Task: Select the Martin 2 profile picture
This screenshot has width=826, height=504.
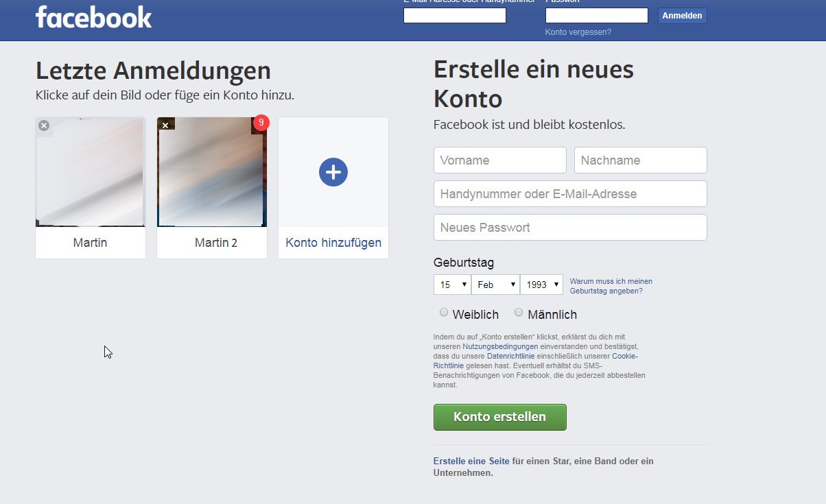Action: pos(212,172)
